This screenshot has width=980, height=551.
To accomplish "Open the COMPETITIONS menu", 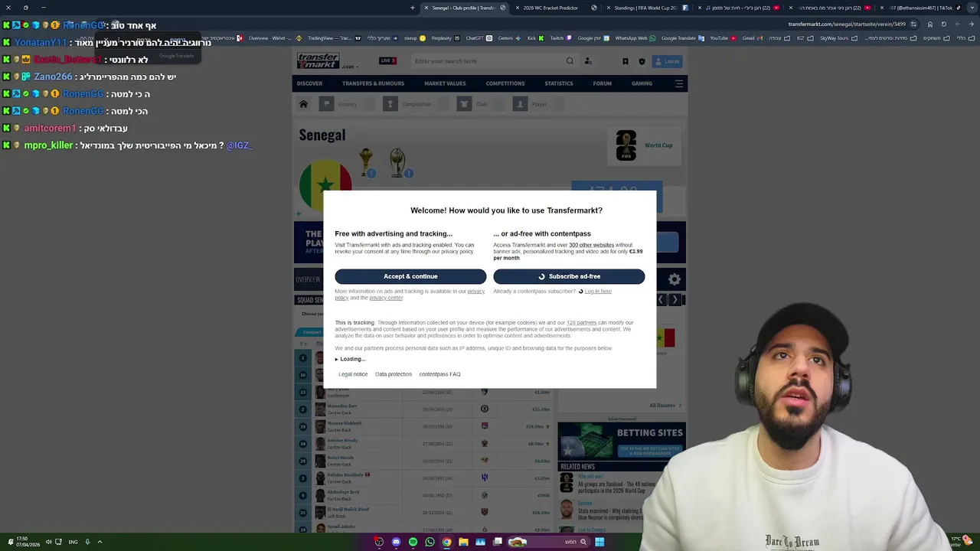I will point(505,83).
